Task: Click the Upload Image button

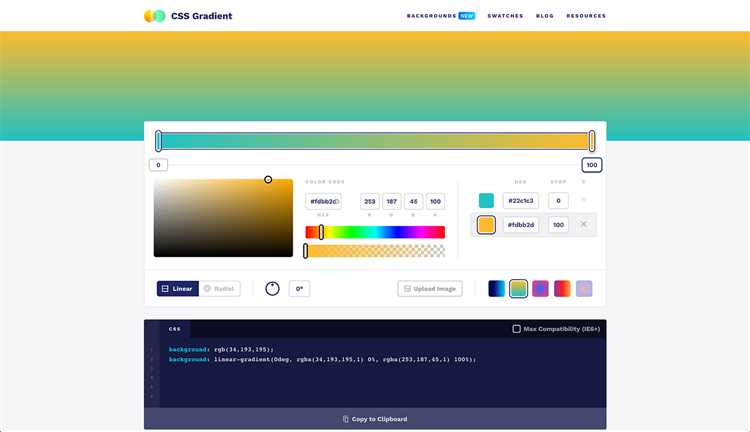Action: (430, 288)
